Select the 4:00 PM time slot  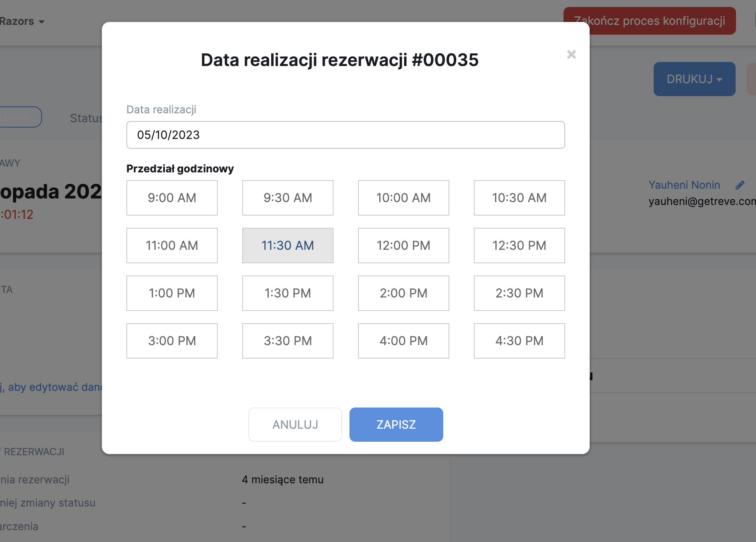pos(403,341)
